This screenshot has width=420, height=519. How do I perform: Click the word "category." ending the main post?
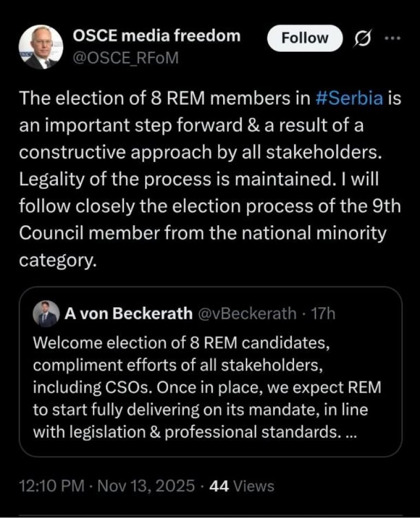(58, 260)
